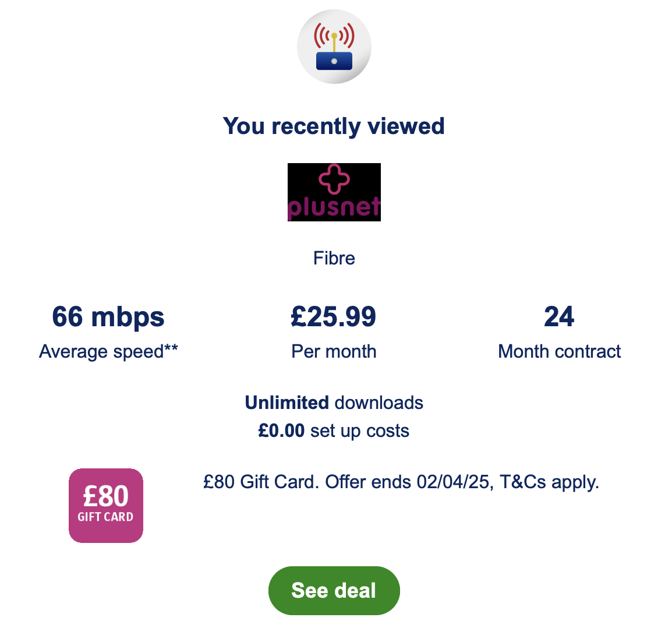Select the Plusnet logo
672x628 pixels.
pyautogui.click(x=334, y=192)
